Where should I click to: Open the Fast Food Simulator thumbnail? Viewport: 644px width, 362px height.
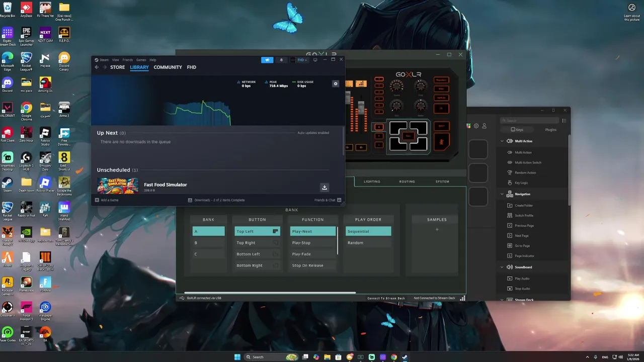point(118,186)
